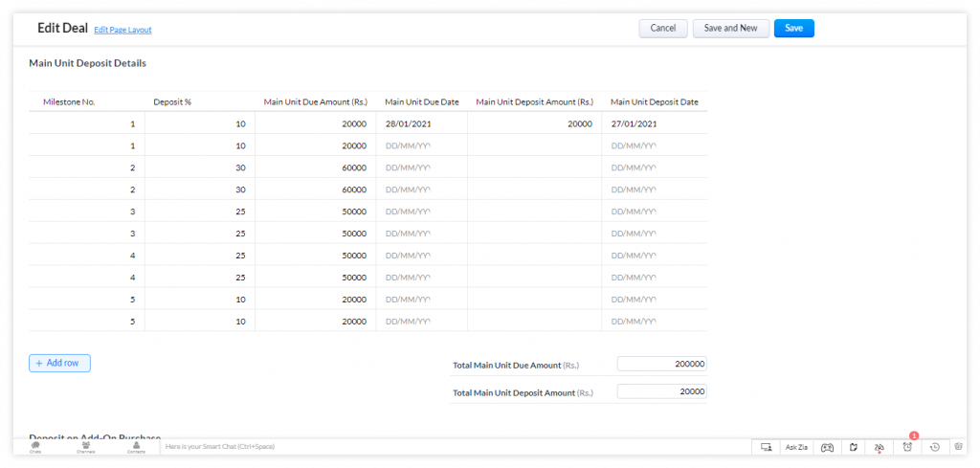
Task: Click the Main Unit Due Date column header
Action: pyautogui.click(x=422, y=101)
